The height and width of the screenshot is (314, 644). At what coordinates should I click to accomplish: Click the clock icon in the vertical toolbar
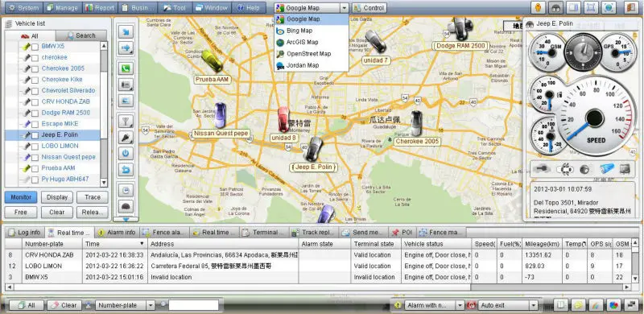[x=126, y=190]
